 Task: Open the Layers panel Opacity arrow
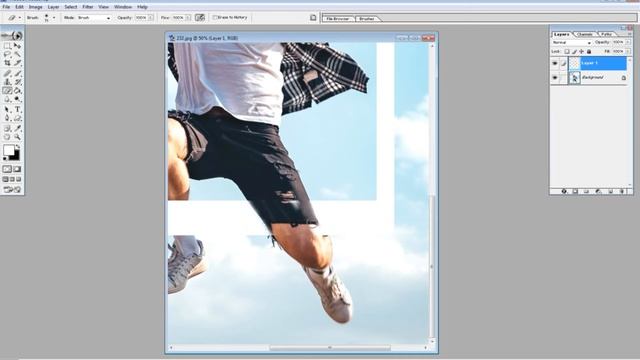click(628, 42)
